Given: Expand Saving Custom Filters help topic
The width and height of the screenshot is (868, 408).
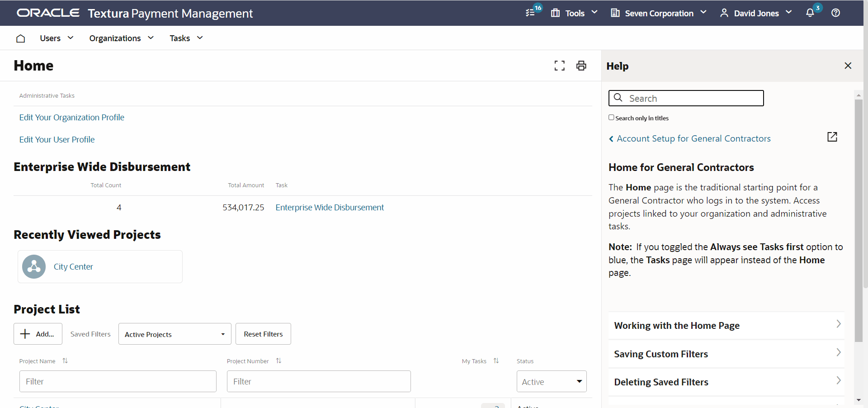Looking at the screenshot, I should pyautogui.click(x=726, y=354).
